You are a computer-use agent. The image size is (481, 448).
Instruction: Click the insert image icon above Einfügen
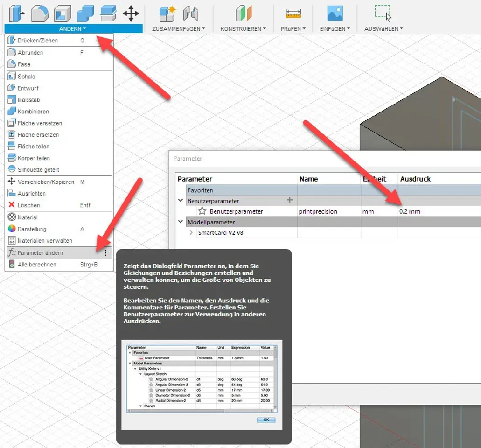(x=335, y=13)
